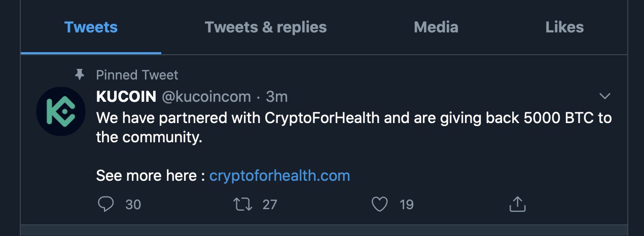This screenshot has width=644, height=236.
Task: Click the KUCOIN display name
Action: (x=126, y=96)
